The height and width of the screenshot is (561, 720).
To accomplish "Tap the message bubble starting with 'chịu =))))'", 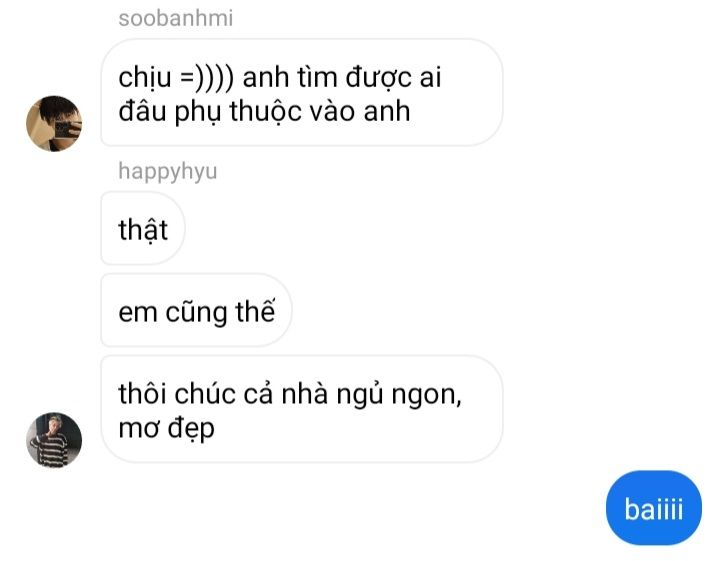I will point(302,93).
